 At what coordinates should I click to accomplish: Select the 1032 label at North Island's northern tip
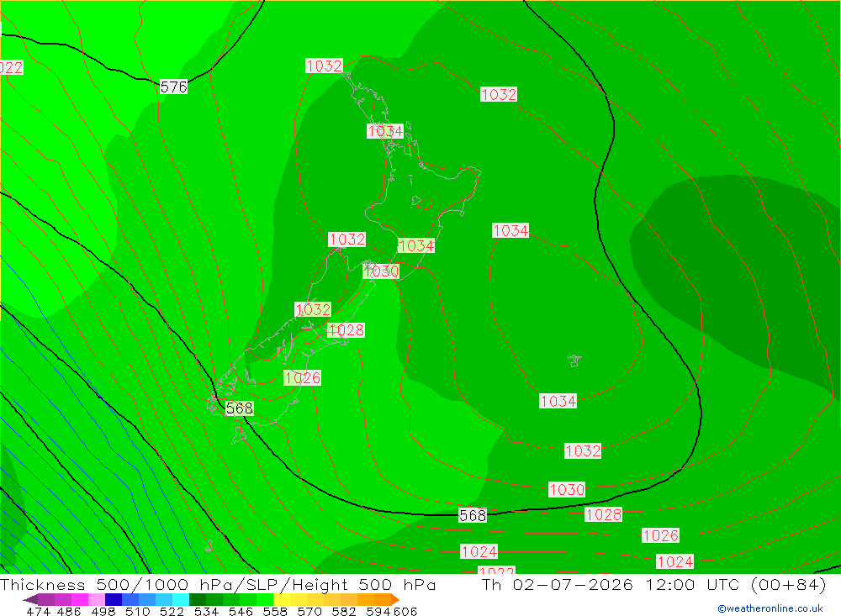click(324, 66)
